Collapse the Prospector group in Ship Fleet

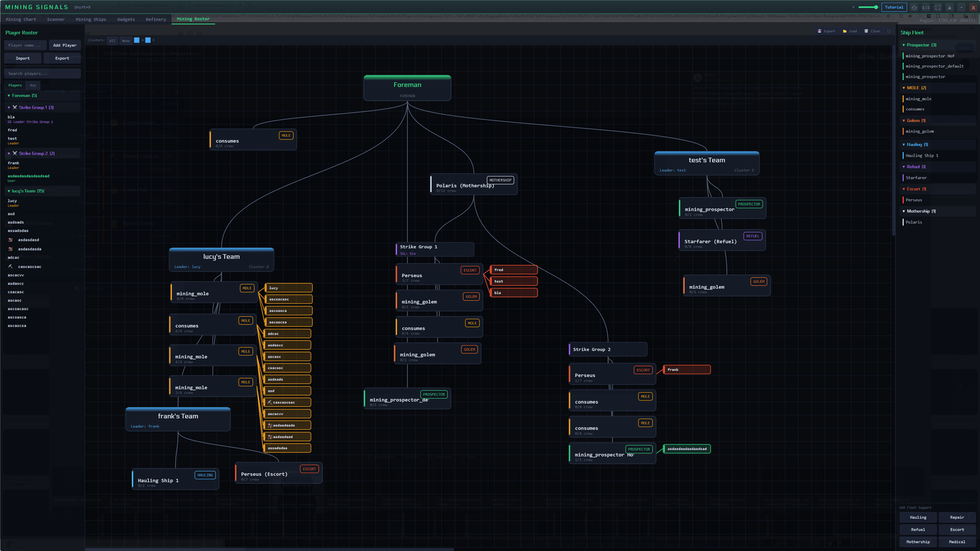904,45
